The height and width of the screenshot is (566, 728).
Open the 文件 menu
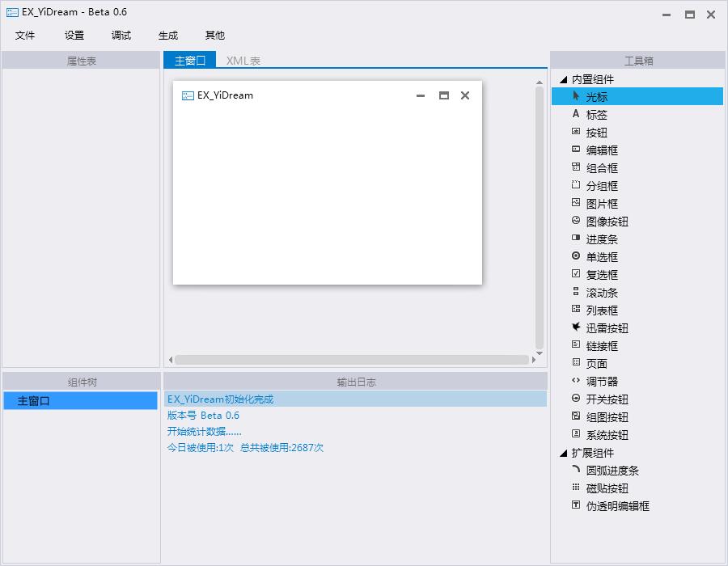click(x=24, y=36)
